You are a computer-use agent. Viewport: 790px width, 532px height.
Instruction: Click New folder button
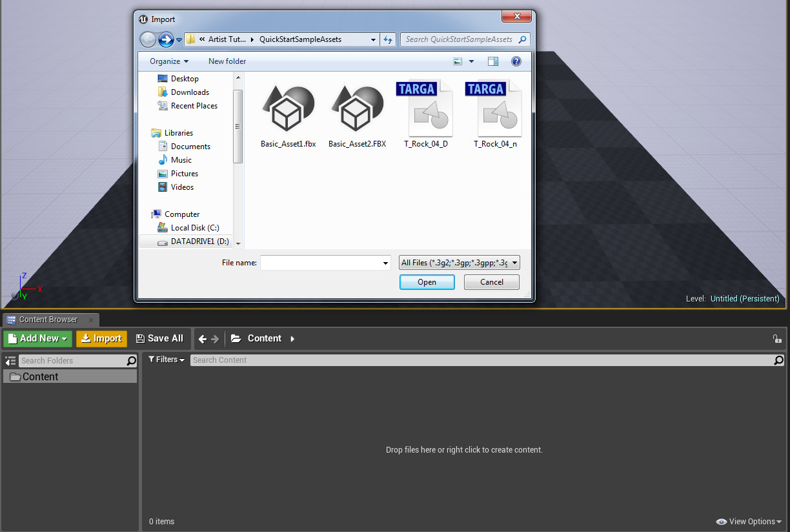[227, 61]
